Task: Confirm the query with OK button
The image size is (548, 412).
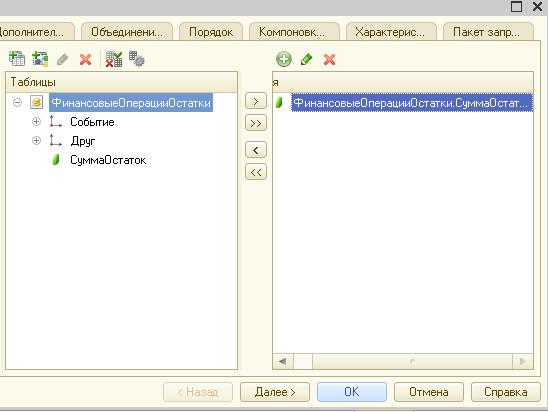Action: pyautogui.click(x=352, y=392)
